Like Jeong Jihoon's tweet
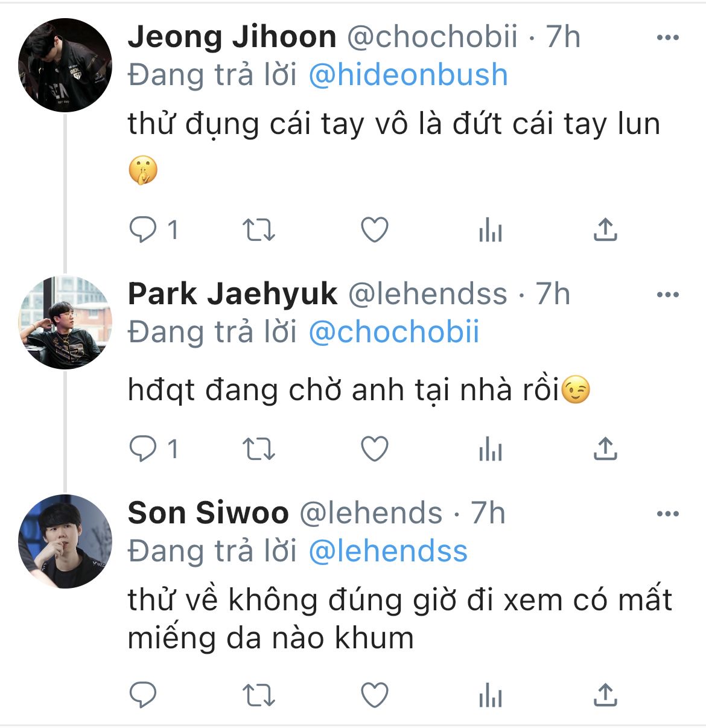706x728 pixels. [x=374, y=230]
